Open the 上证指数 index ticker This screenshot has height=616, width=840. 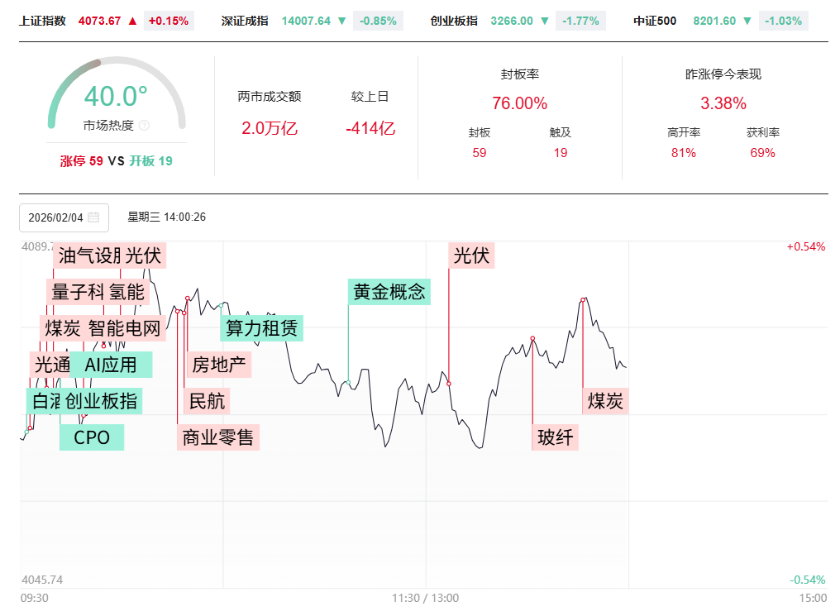click(42, 21)
